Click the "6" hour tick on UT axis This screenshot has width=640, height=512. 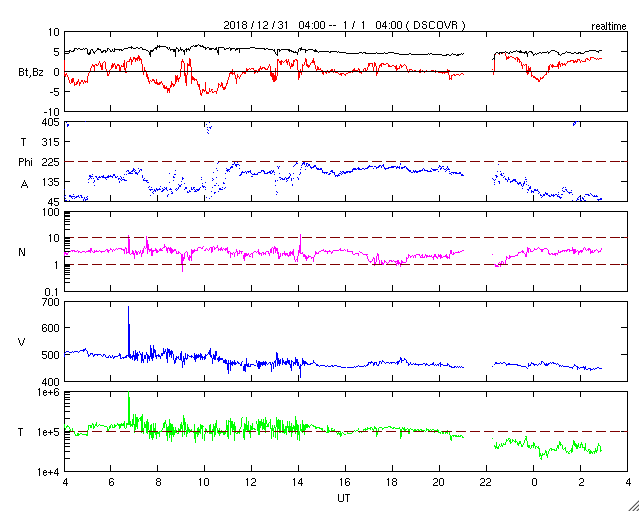[x=111, y=483]
